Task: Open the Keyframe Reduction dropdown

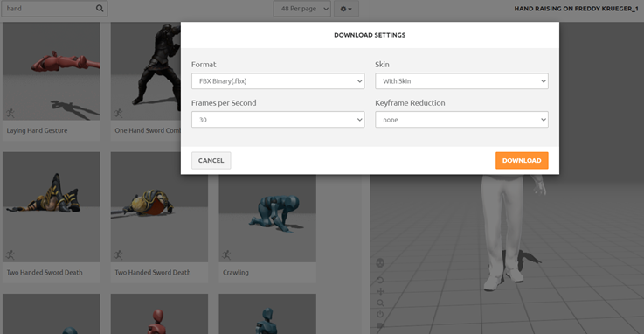Action: click(461, 120)
